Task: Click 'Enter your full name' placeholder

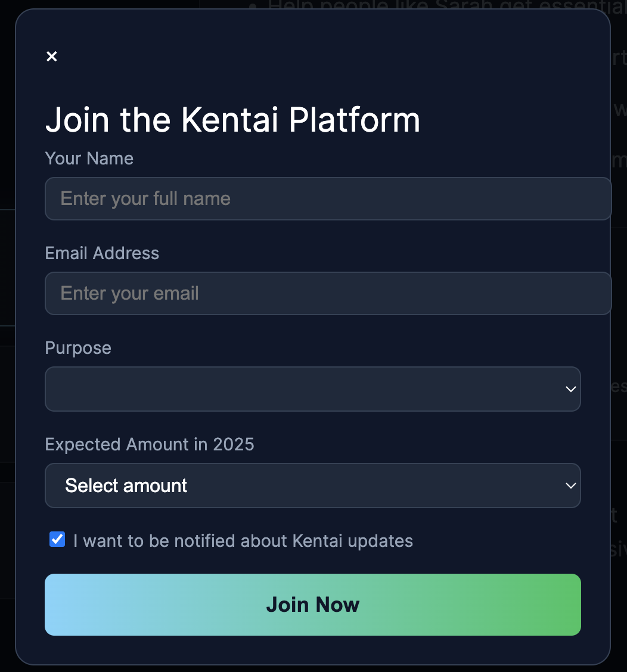Action: click(x=145, y=198)
